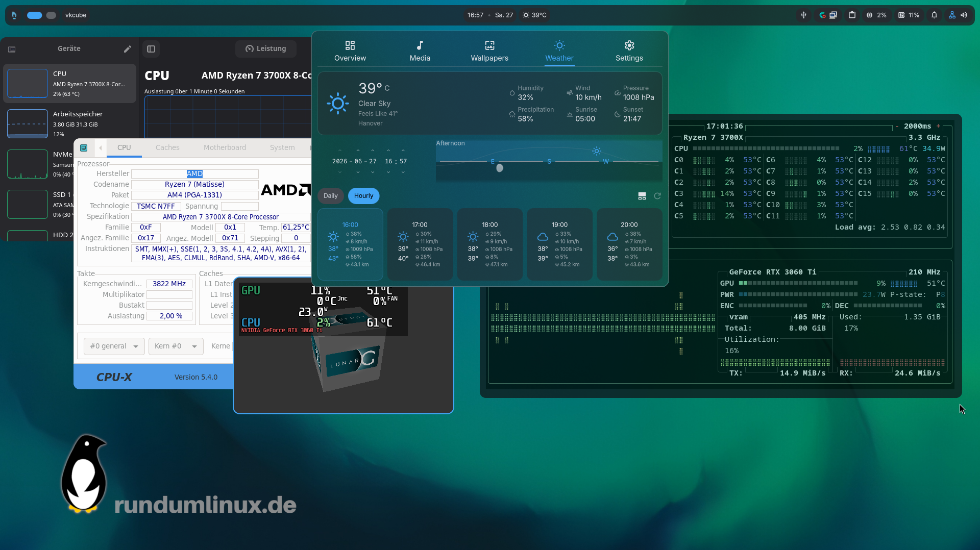The image size is (980, 550).
Task: Switch to the Media tab
Action: click(x=420, y=52)
